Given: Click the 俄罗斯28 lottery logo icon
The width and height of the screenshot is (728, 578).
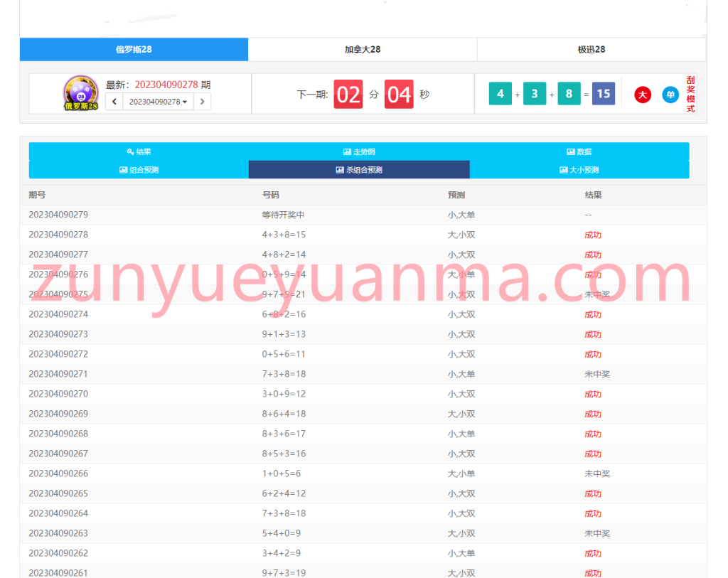Looking at the screenshot, I should tap(81, 93).
